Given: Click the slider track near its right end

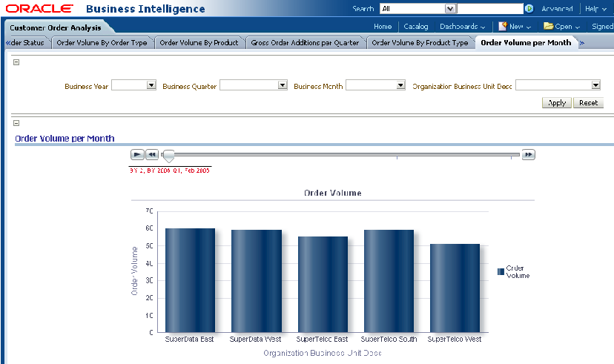Looking at the screenshot, I should coord(511,155).
